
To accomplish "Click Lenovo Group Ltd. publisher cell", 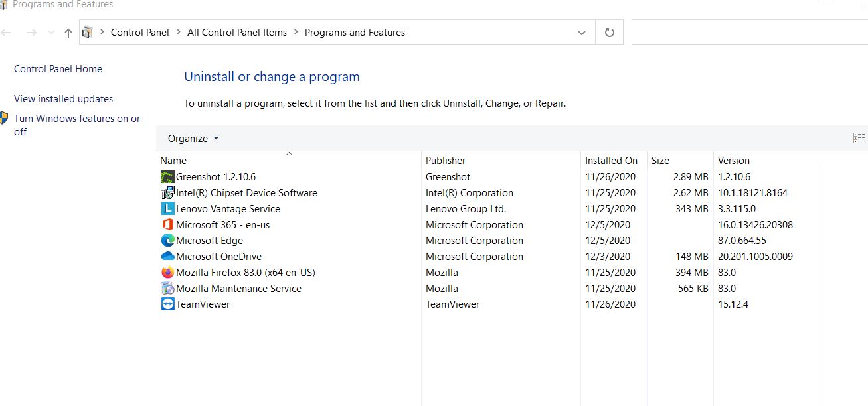I will click(466, 209).
